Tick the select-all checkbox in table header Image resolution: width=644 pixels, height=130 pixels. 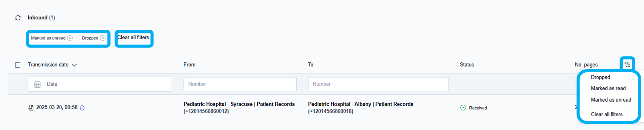pyautogui.click(x=18, y=65)
